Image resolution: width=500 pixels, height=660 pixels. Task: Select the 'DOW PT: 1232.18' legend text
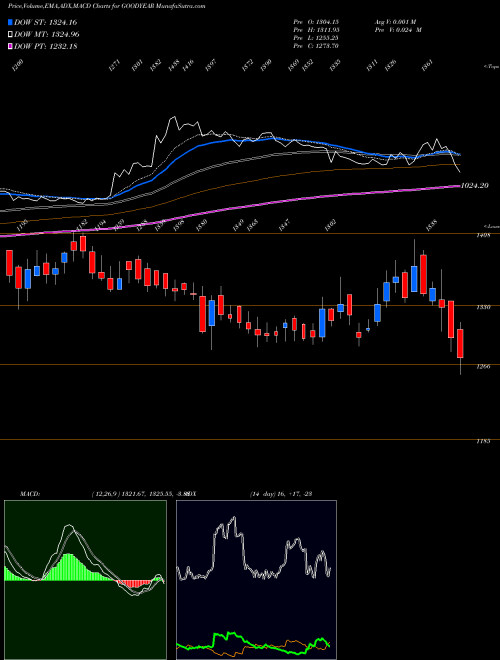coord(45,47)
